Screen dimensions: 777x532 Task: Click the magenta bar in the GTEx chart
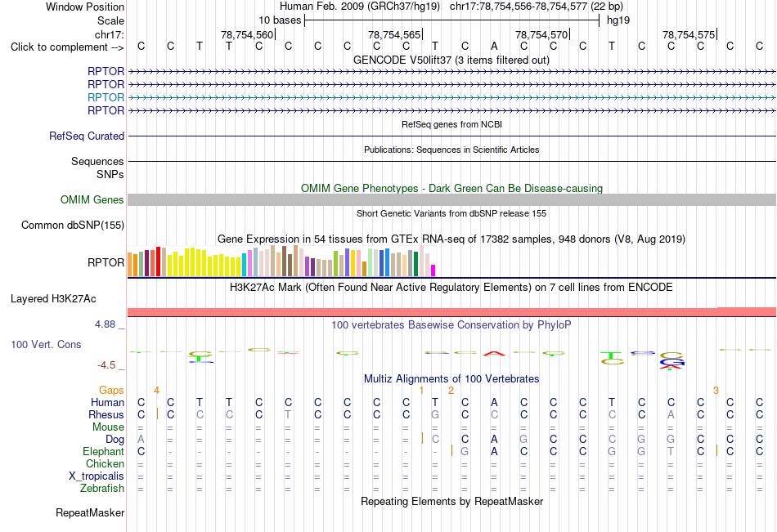click(x=433, y=270)
